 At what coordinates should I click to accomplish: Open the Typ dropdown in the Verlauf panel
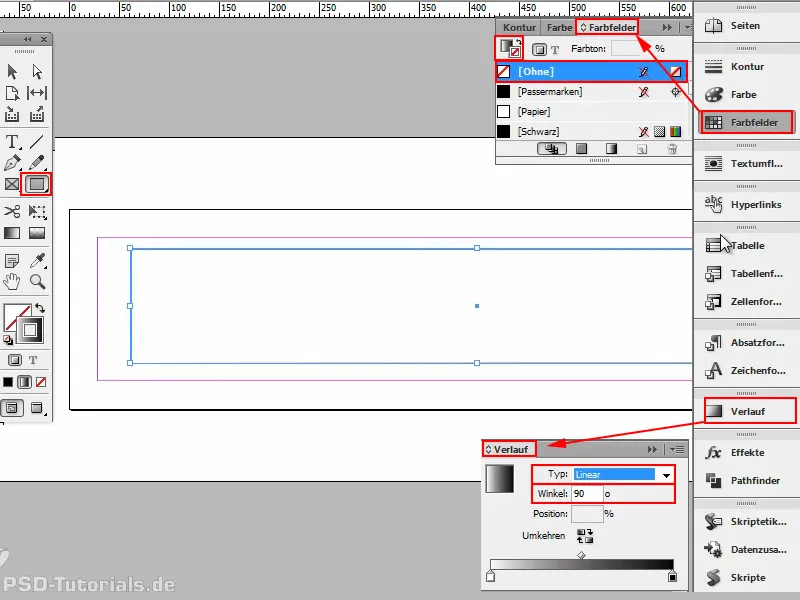click(x=666, y=474)
